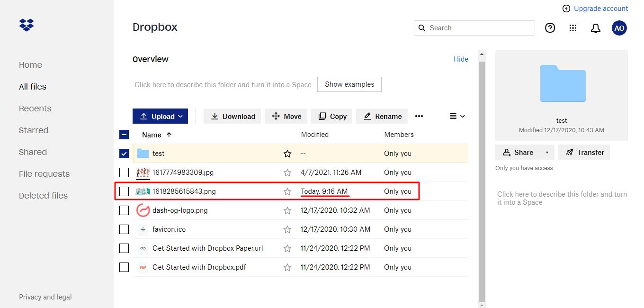The height and width of the screenshot is (308, 644).
Task: Hide the Overview section
Action: (x=461, y=59)
